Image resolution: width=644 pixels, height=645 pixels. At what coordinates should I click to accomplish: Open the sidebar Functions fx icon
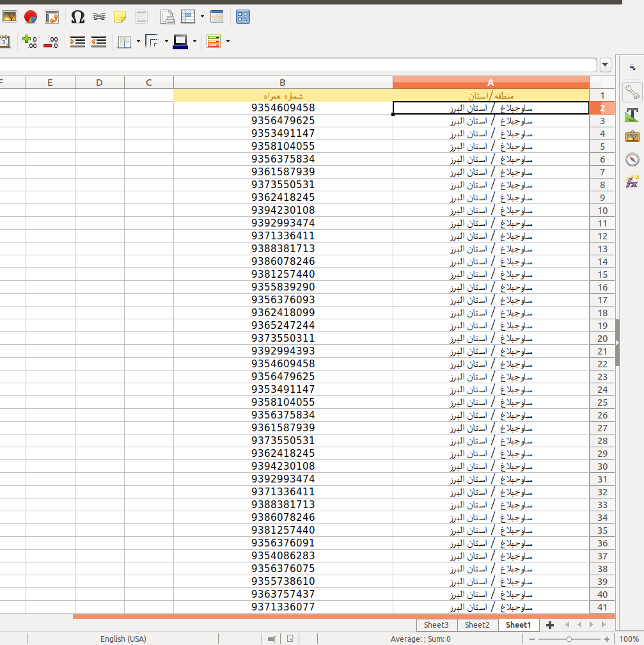[632, 181]
